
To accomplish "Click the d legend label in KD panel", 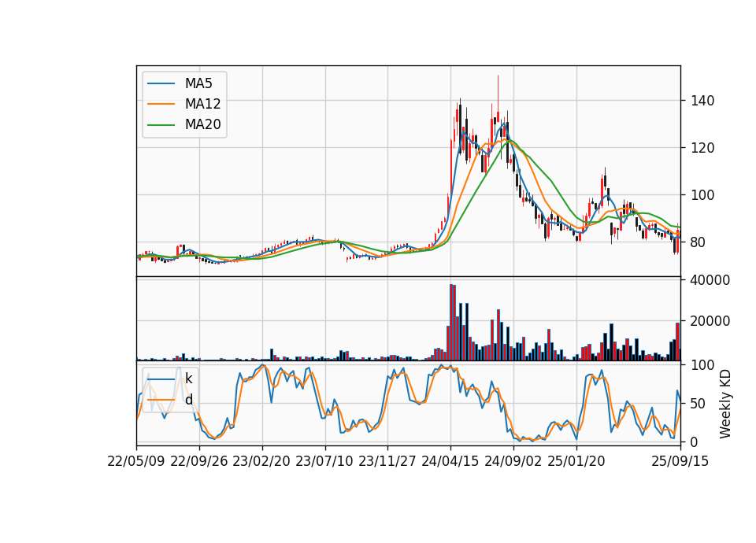I will point(188,400).
